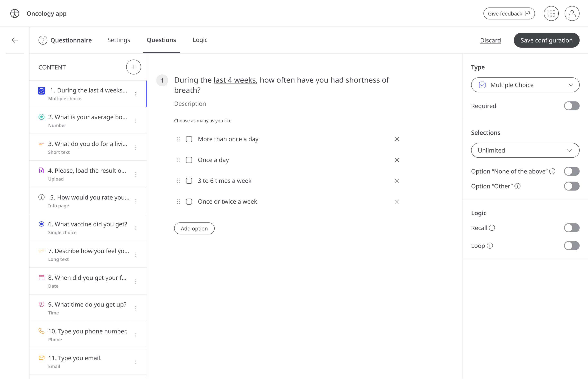The image size is (588, 379).
Task: Switch to the Logic tab
Action: tap(200, 40)
